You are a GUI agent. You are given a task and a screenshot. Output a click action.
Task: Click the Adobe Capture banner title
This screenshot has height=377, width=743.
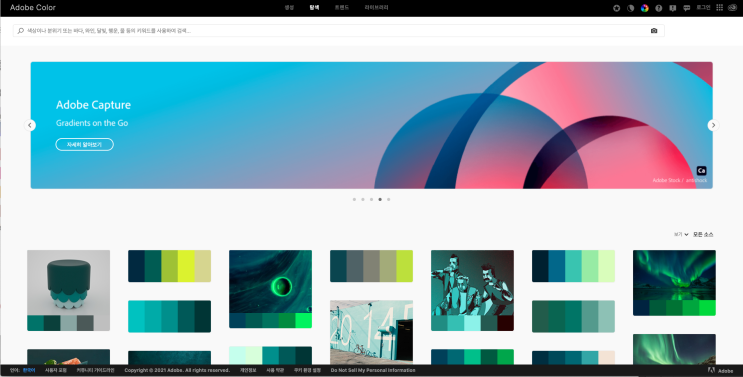(93, 105)
